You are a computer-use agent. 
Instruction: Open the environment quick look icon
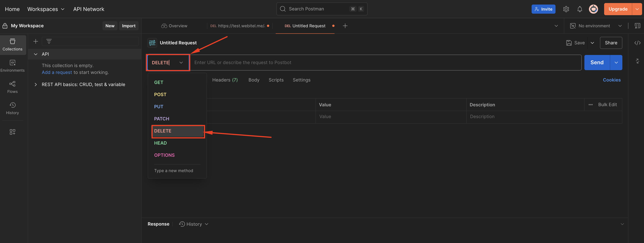click(637, 26)
